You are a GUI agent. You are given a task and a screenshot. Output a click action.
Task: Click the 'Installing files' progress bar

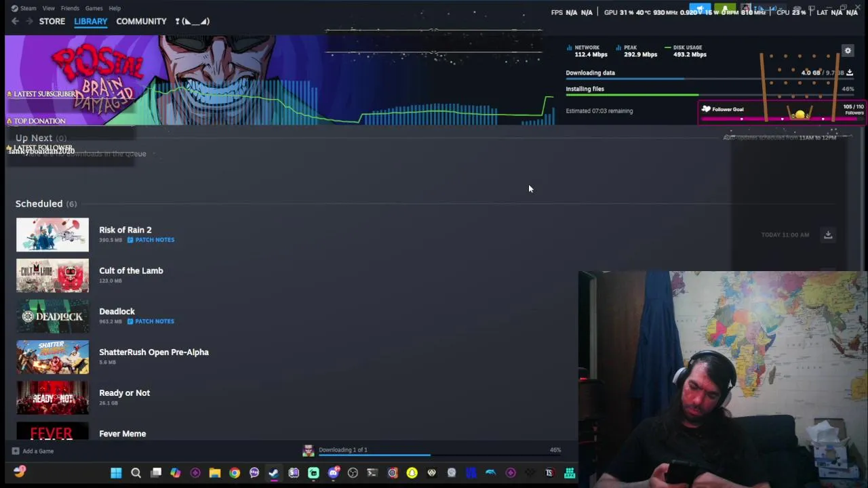(709, 95)
